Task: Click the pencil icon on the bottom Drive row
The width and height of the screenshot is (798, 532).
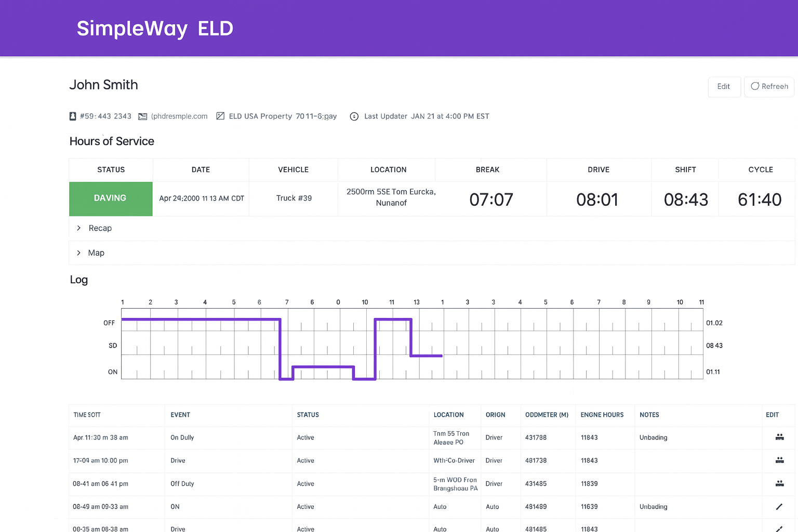Action: pyautogui.click(x=779, y=529)
